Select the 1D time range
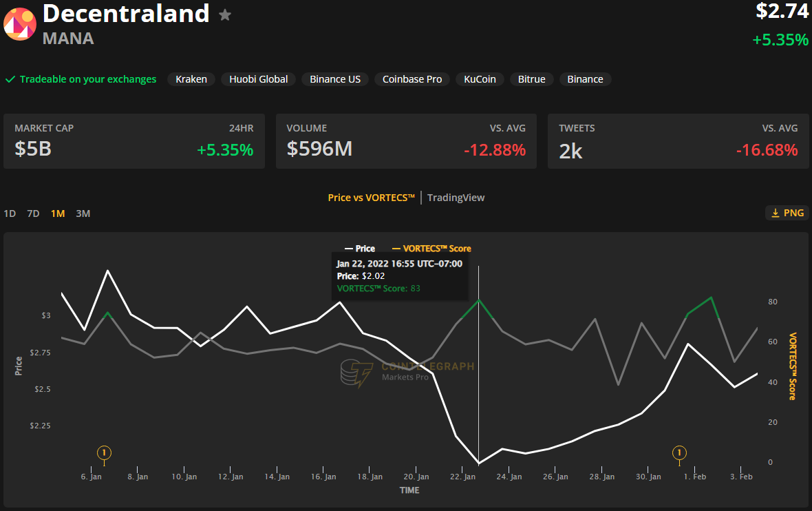 pos(10,213)
